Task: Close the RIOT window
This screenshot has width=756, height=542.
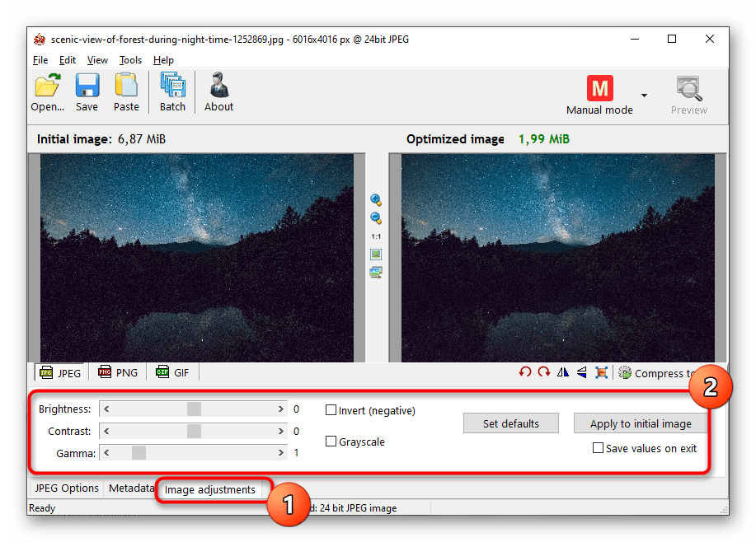Action: click(710, 39)
